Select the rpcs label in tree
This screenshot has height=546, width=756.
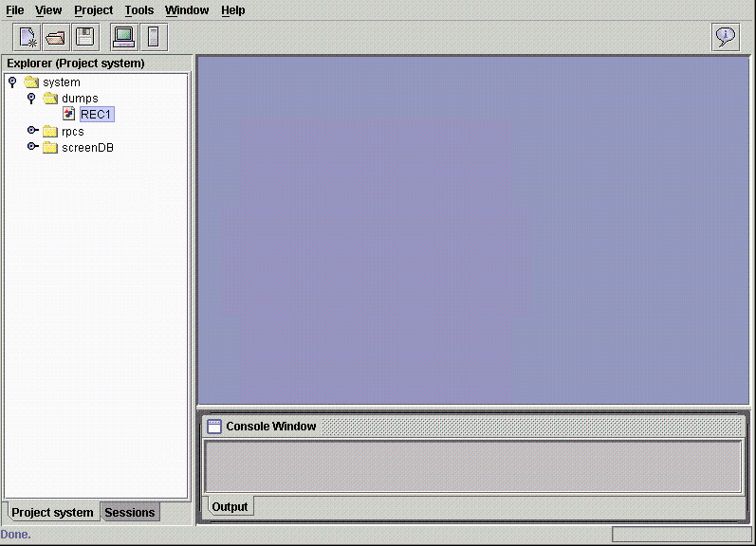tap(73, 132)
